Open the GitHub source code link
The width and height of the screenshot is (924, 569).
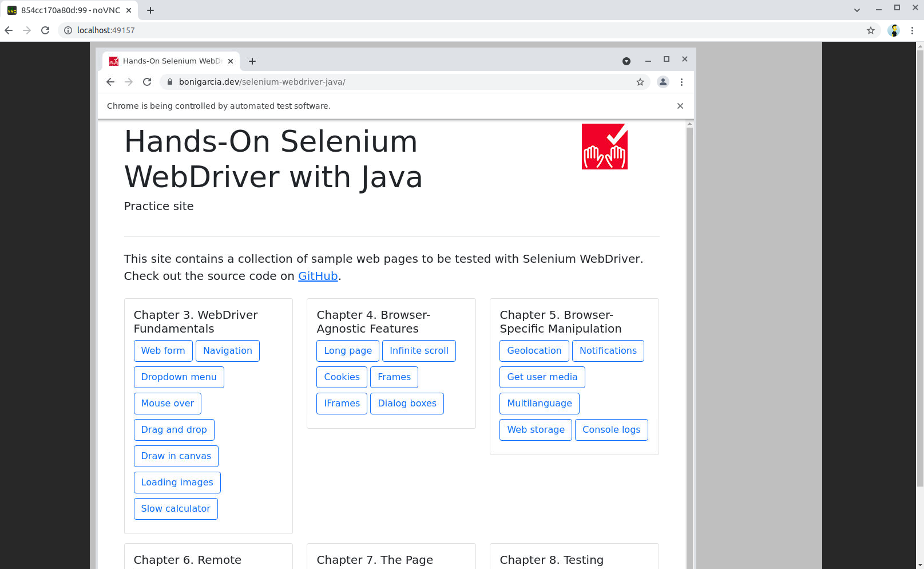tap(318, 276)
